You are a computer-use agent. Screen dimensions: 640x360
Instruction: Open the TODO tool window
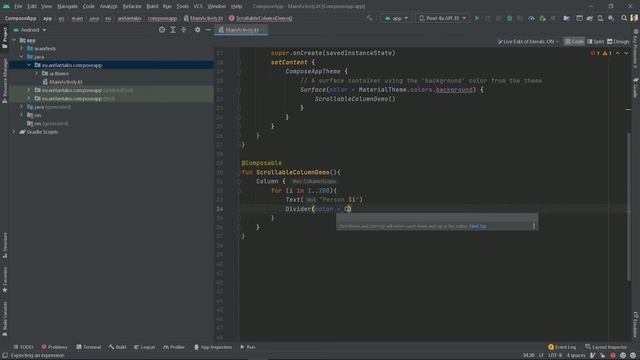23,347
